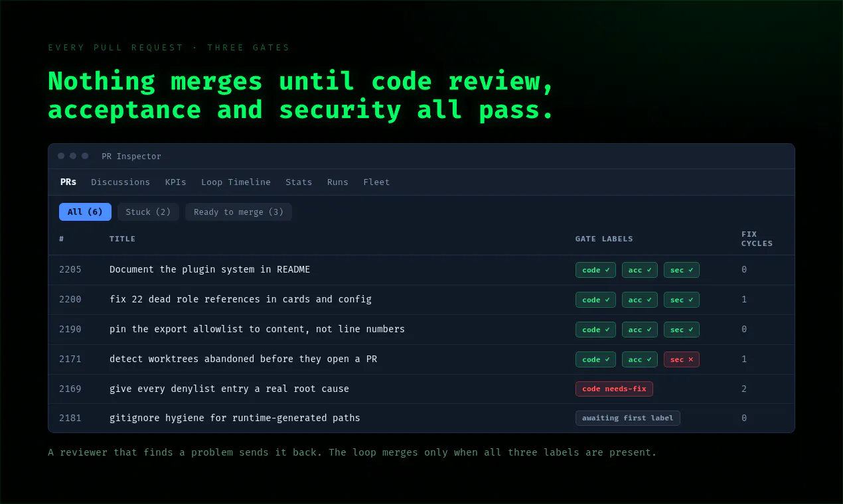Image resolution: width=843 pixels, height=504 pixels.
Task: Open 'give every denylist entry' PR
Action: click(x=229, y=389)
